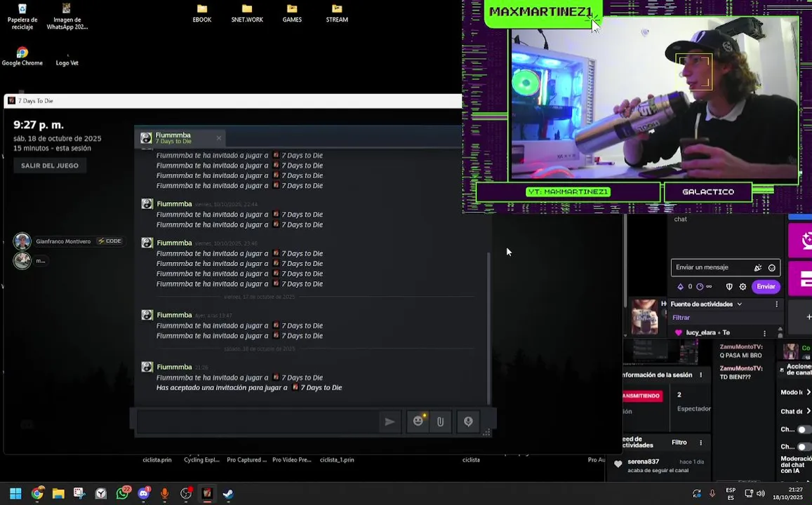Viewport: 812px width, 505px height.
Task: Send the Steam chat message with arrow button
Action: [x=390, y=422]
